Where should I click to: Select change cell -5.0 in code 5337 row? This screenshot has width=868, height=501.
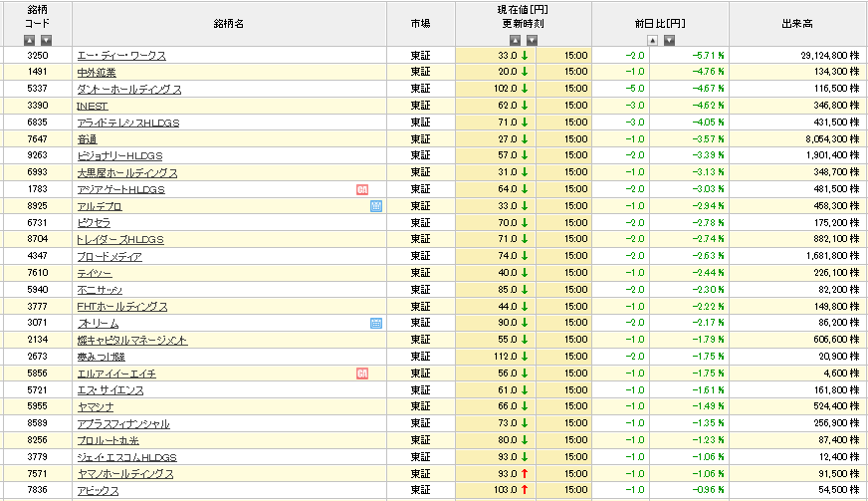point(635,89)
